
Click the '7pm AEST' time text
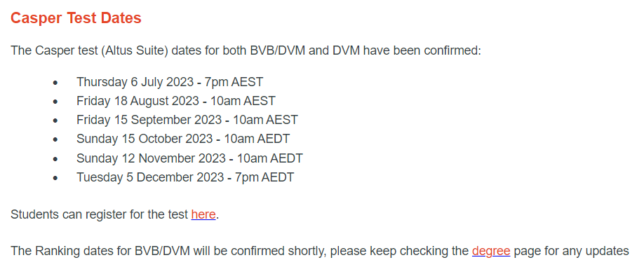[x=234, y=82]
